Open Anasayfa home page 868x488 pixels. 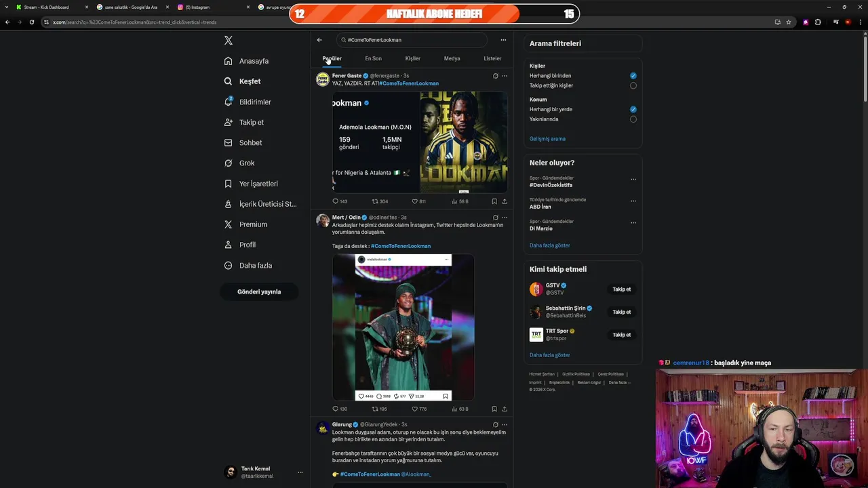click(247, 61)
